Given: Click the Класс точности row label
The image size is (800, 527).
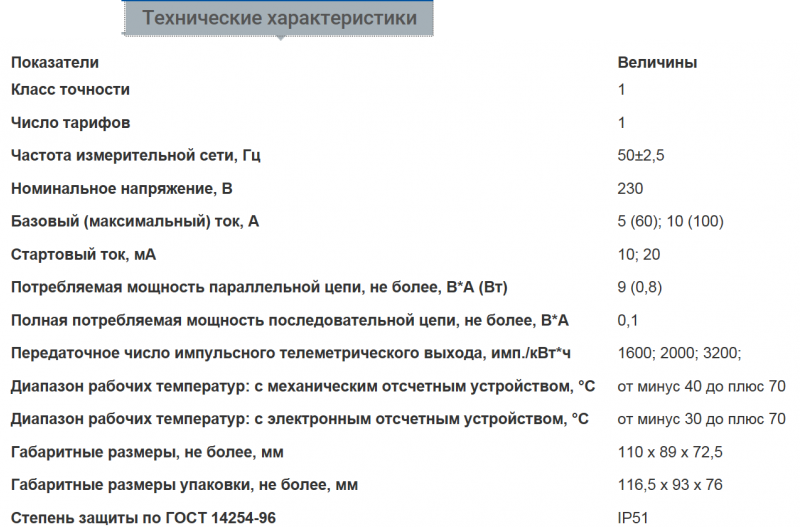Looking at the screenshot, I should [70, 90].
